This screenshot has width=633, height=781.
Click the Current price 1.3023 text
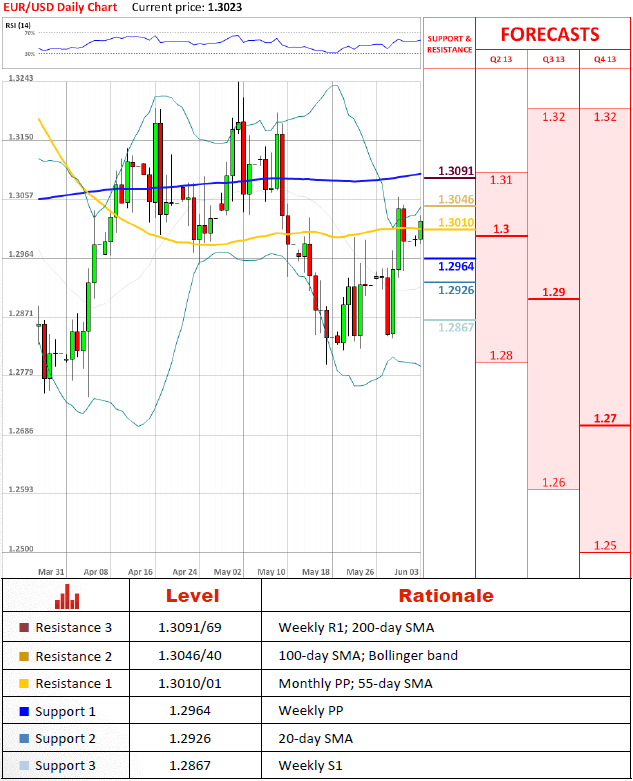(187, 7)
